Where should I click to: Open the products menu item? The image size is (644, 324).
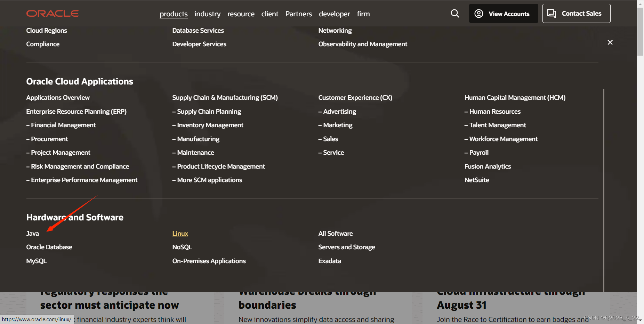[x=174, y=14]
